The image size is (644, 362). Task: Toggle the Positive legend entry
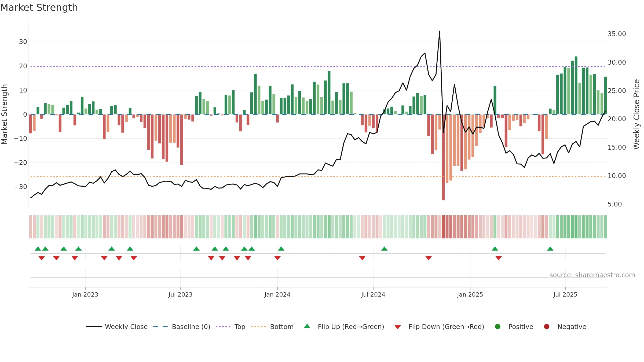pyautogui.click(x=514, y=327)
